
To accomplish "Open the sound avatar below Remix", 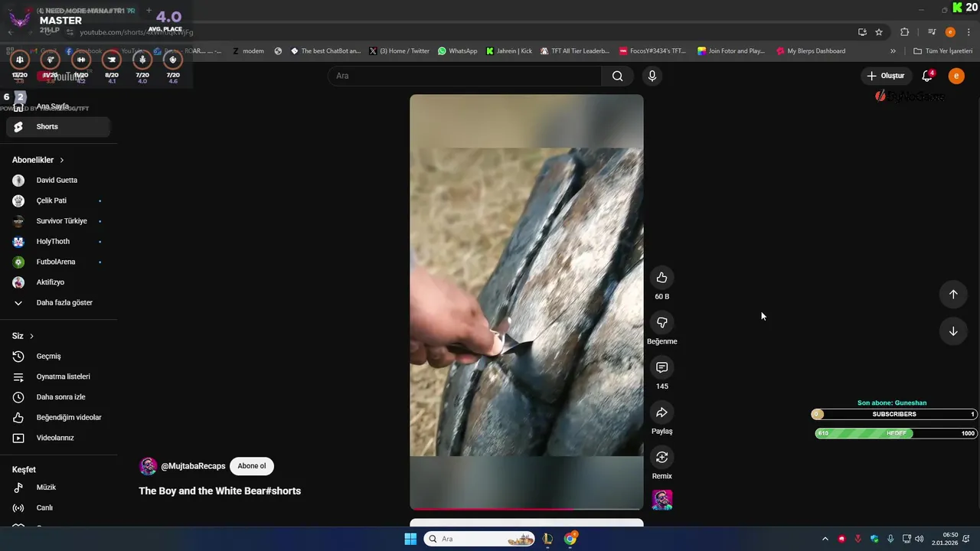I will (661, 500).
